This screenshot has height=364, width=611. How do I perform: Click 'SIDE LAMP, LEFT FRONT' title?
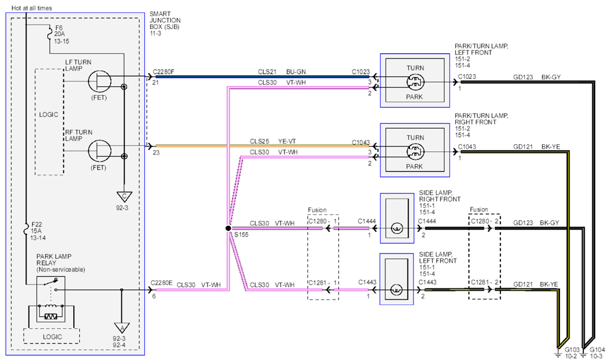coord(438,257)
